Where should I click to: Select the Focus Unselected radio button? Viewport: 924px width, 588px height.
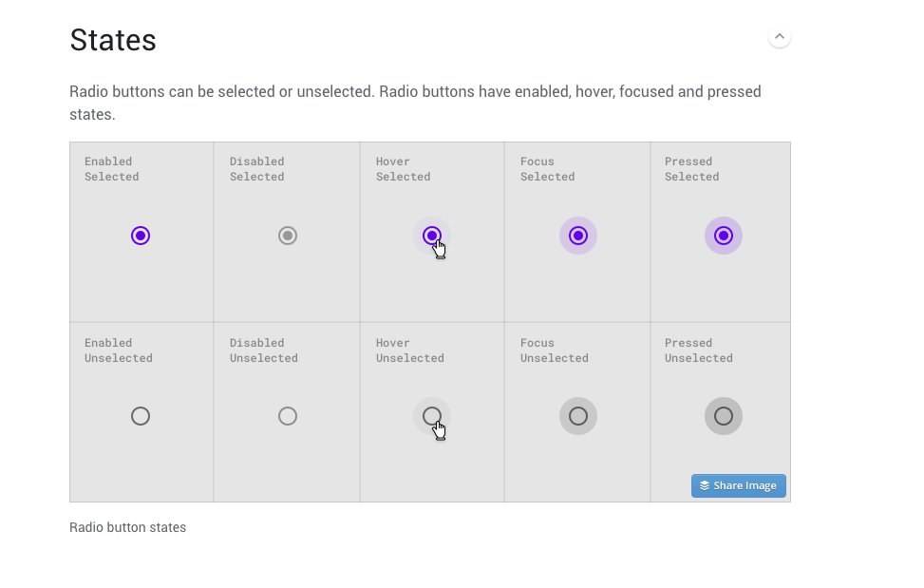578,416
